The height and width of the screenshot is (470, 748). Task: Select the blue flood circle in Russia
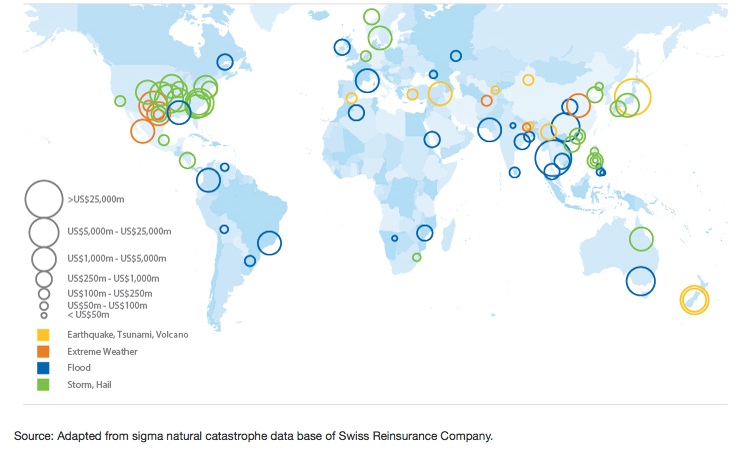(x=456, y=56)
